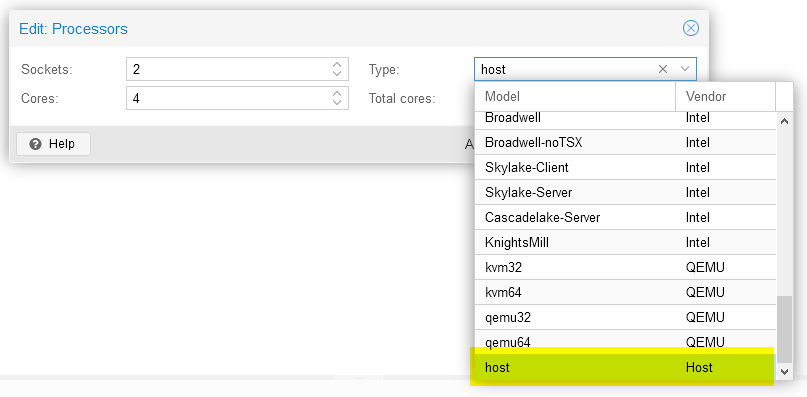Click into the Sockets number field

(x=229, y=69)
